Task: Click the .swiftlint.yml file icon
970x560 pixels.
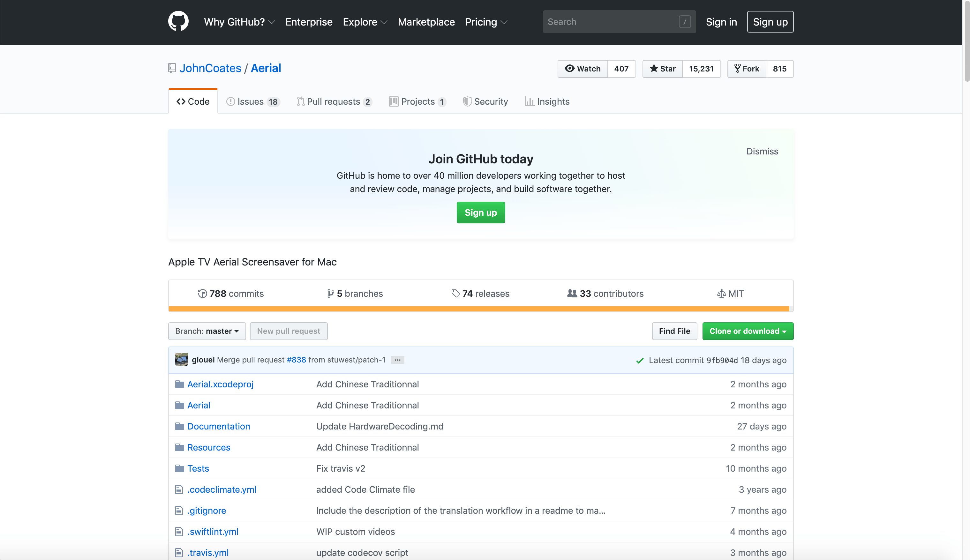Action: [x=179, y=532]
